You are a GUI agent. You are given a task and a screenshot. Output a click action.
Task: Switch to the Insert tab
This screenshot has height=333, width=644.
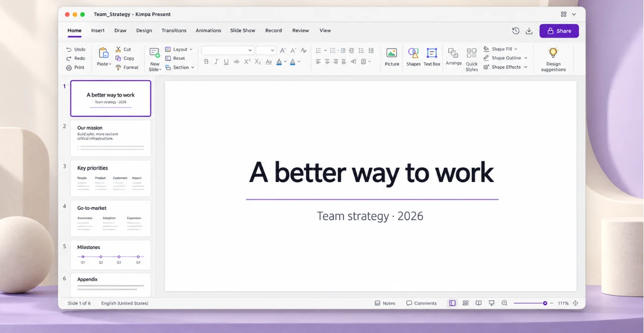(x=98, y=31)
